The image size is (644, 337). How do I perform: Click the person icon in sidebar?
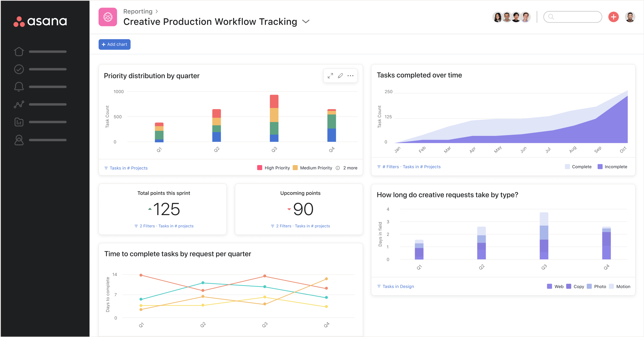[x=19, y=140]
